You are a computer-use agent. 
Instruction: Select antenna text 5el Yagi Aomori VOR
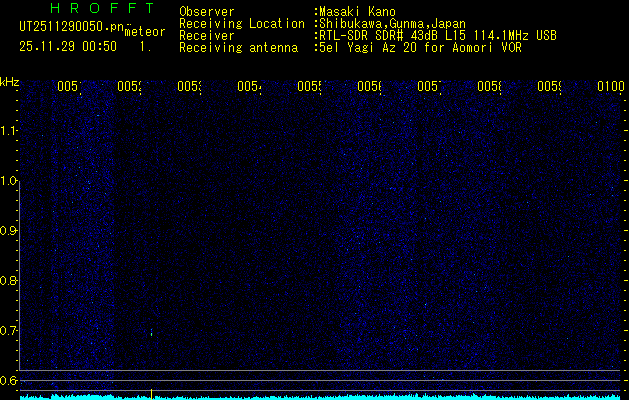(420, 48)
